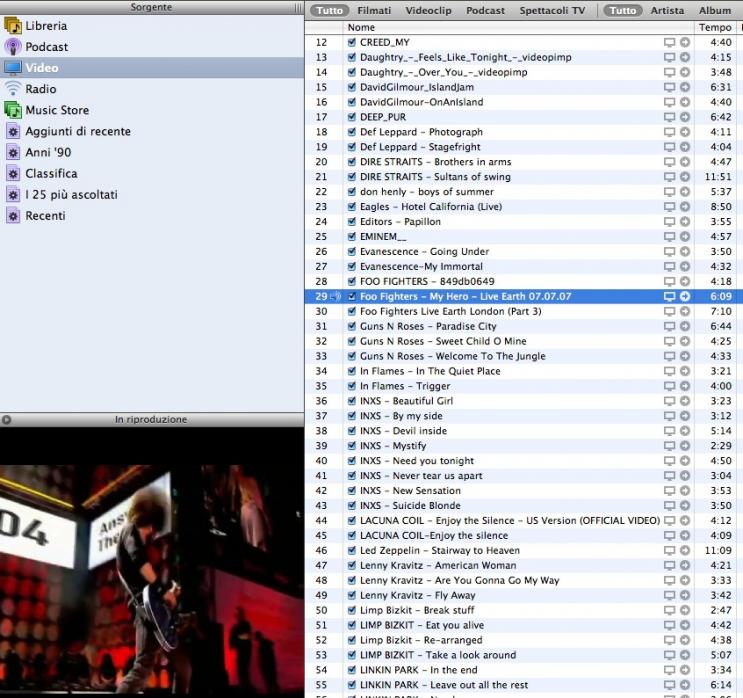Click the Tutto media type filter
This screenshot has width=743, height=698.
point(329,10)
